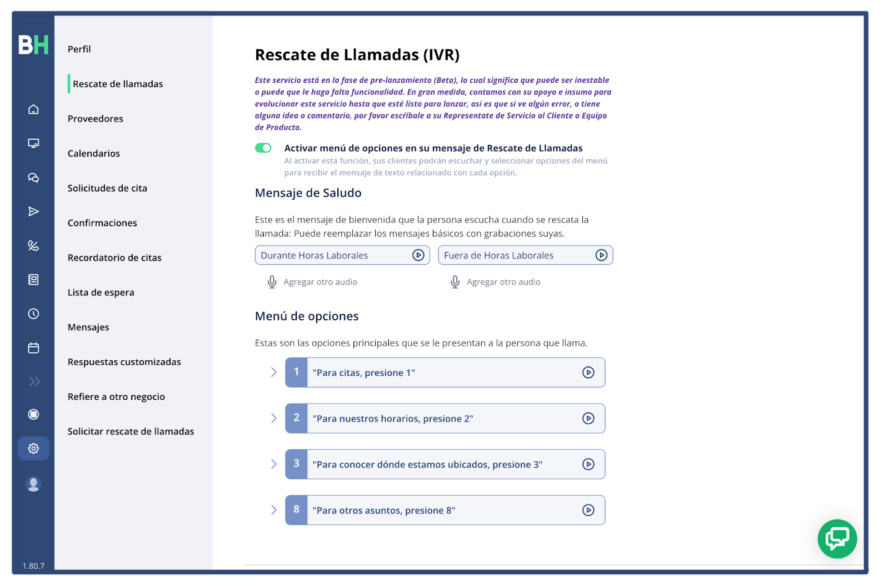Open the phone calls sidebar icon
The height and width of the screenshot is (588, 889).
(x=33, y=245)
